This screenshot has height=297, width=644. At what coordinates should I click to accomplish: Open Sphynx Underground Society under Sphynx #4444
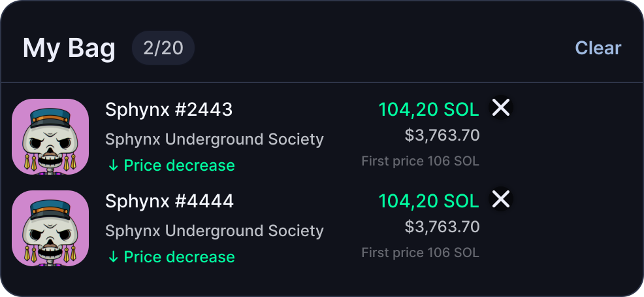(x=214, y=231)
